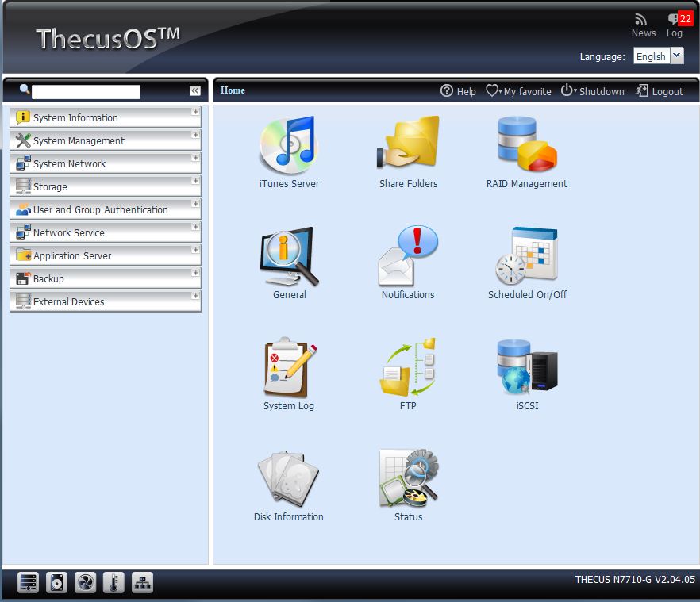Select Application Server menu item
The width and height of the screenshot is (700, 602).
(106, 255)
